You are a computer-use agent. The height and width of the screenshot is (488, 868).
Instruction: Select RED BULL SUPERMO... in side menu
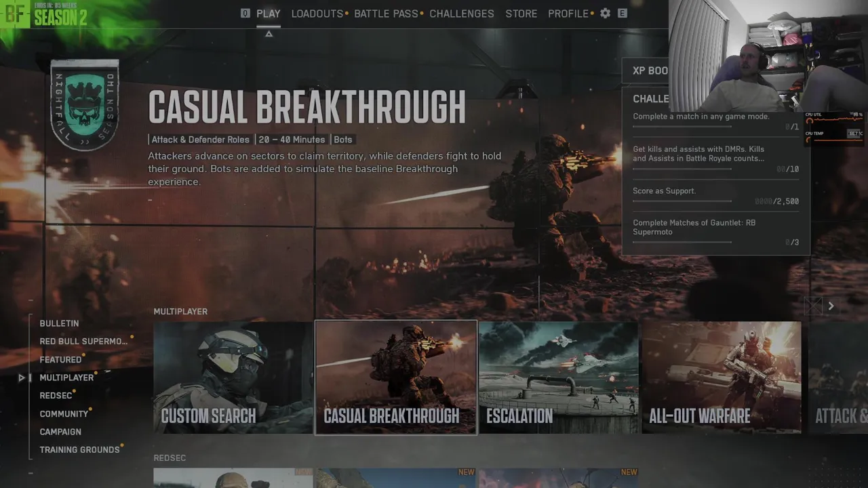pos(83,342)
